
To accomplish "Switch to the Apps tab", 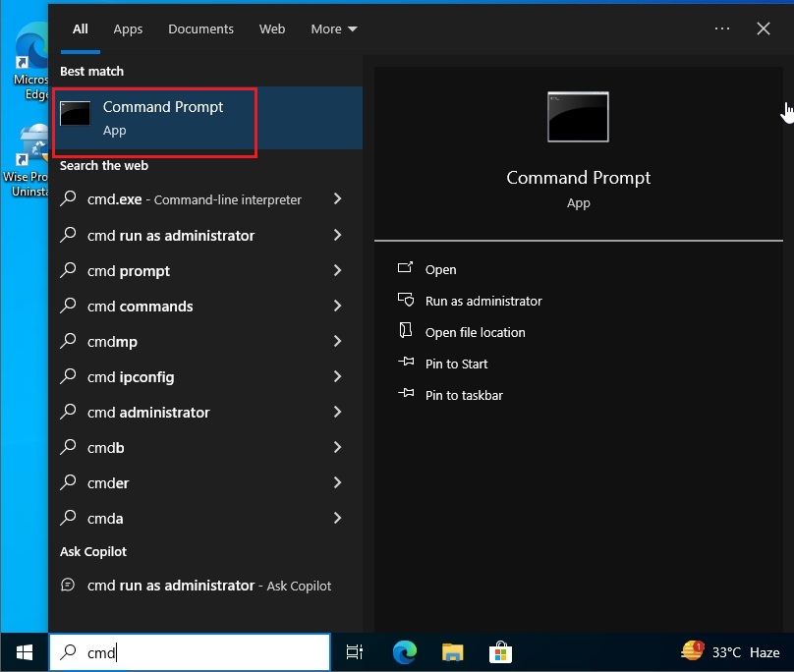I will tap(128, 28).
